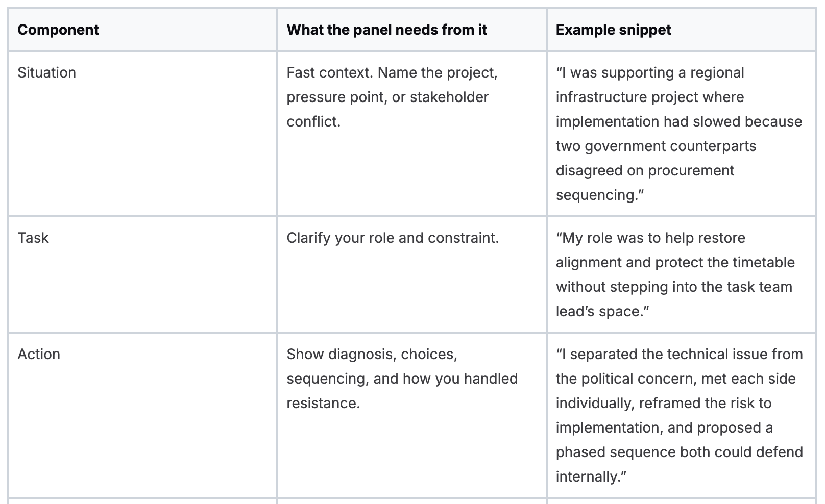Click "lead's space" in the Task example
Screen dimensions: 825x504
click(x=597, y=311)
